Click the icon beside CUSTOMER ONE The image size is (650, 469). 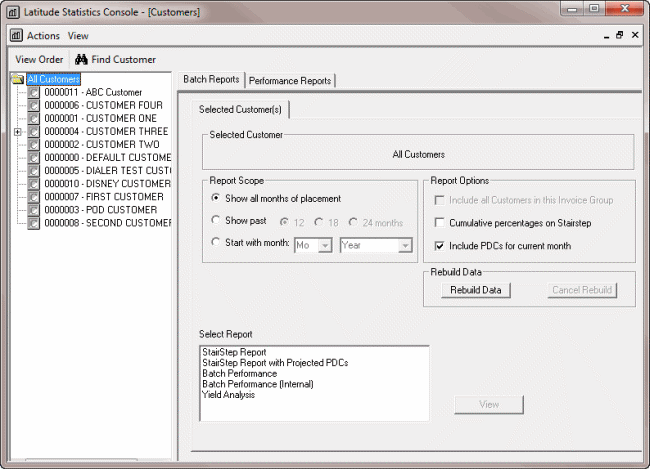[x=34, y=119]
